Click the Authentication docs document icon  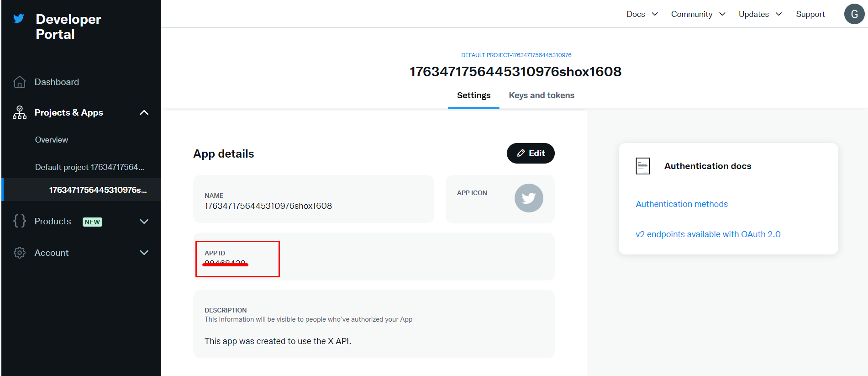tap(642, 166)
